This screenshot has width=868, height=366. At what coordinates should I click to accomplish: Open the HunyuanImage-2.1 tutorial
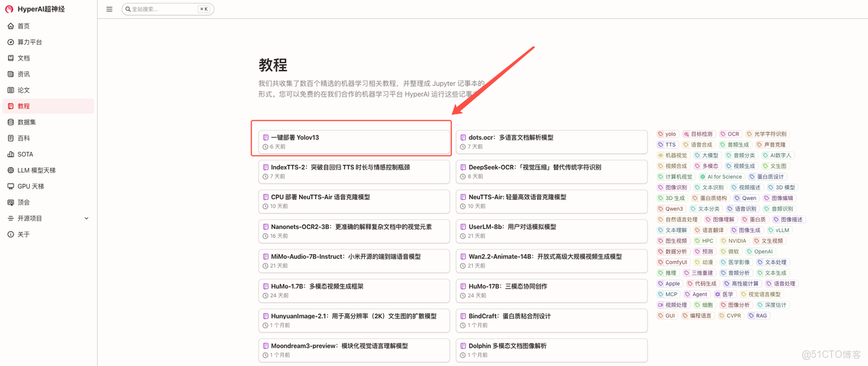(x=354, y=321)
